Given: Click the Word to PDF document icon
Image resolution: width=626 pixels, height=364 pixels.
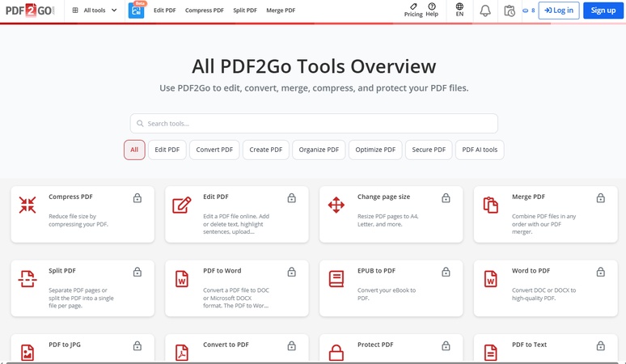Looking at the screenshot, I should tap(491, 279).
